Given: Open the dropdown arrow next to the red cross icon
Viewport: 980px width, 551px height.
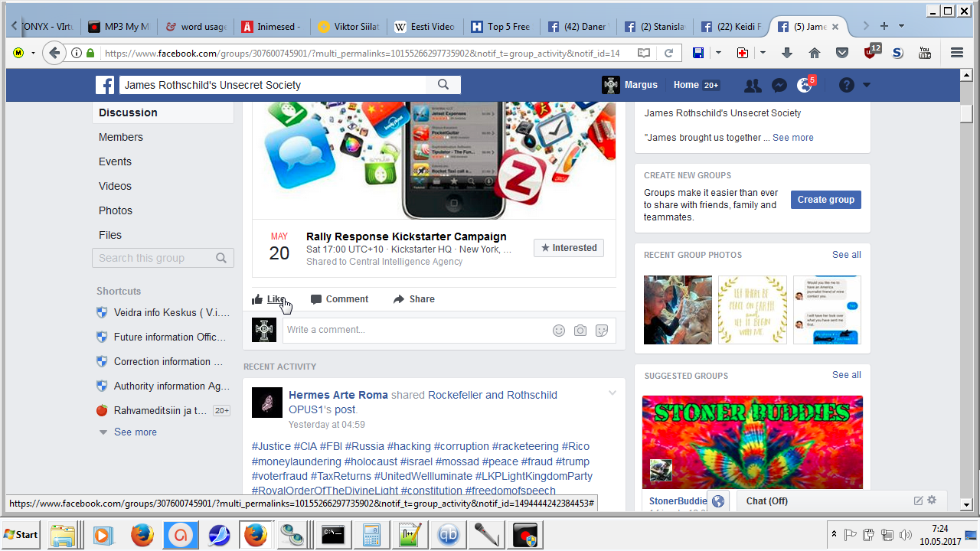Looking at the screenshot, I should 763,53.
